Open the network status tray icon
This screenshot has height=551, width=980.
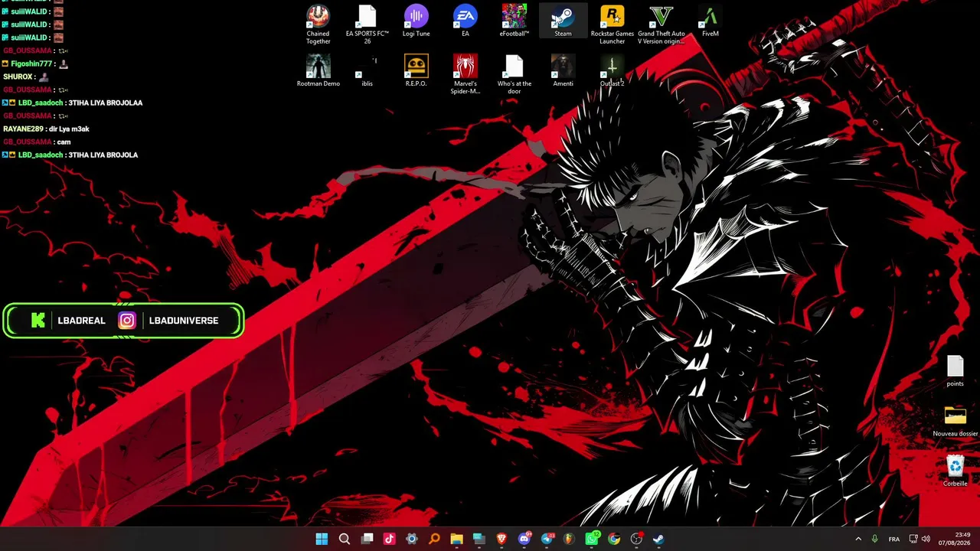(x=913, y=539)
